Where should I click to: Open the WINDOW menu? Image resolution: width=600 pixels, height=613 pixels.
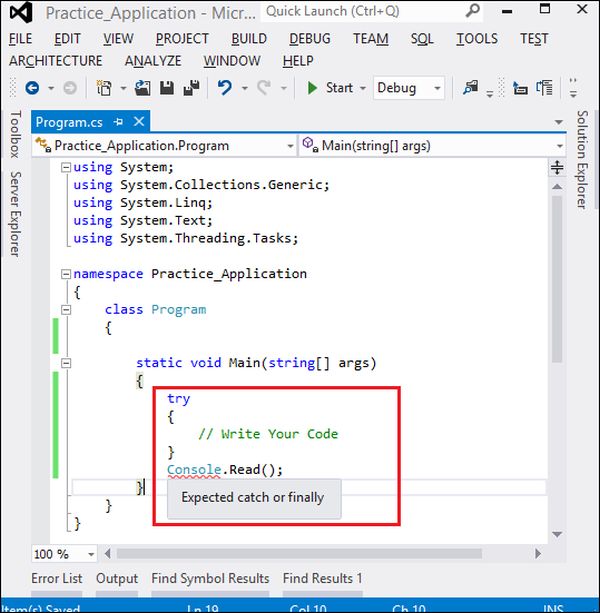(x=232, y=61)
